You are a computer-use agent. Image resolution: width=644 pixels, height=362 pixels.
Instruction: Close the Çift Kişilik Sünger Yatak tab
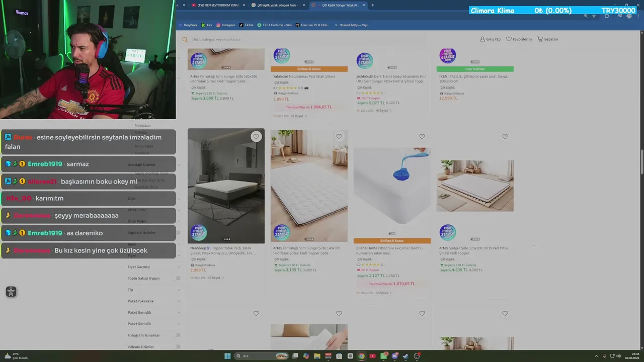click(363, 5)
